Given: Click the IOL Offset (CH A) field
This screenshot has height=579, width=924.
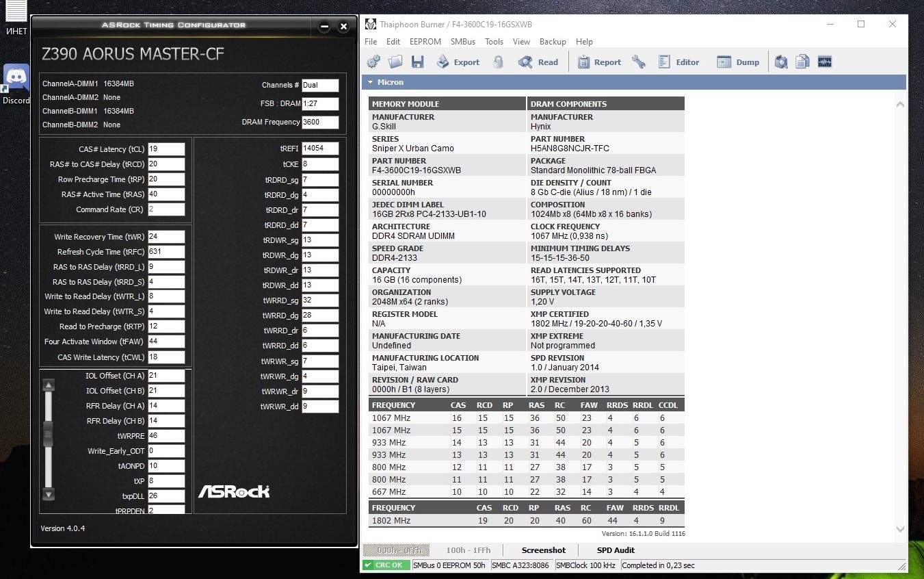Looking at the screenshot, I should [166, 376].
